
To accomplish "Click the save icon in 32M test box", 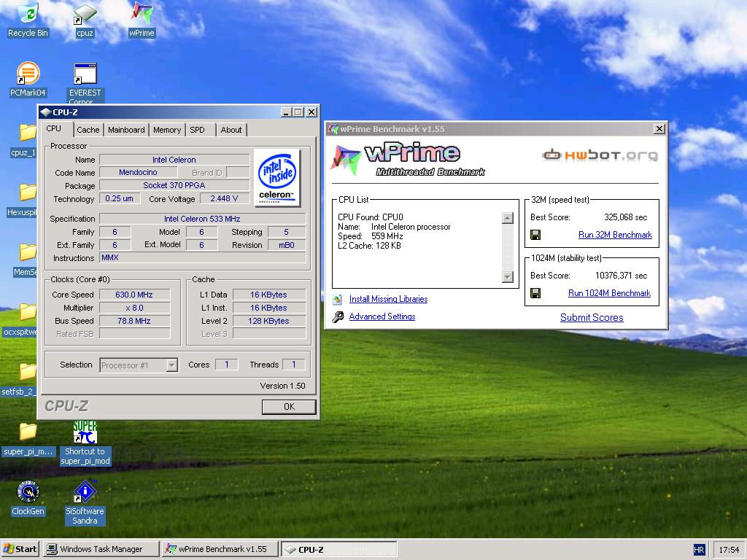I will 535,235.
